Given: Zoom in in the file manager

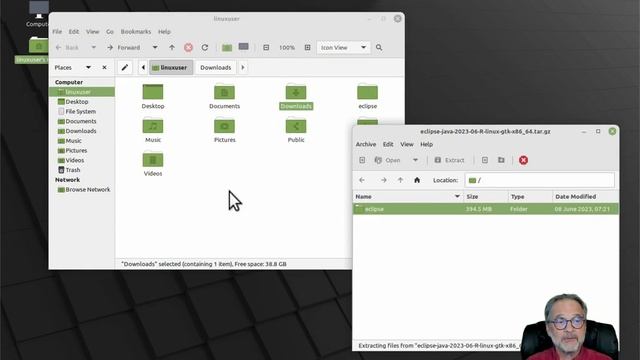Looking at the screenshot, I should coord(307,48).
